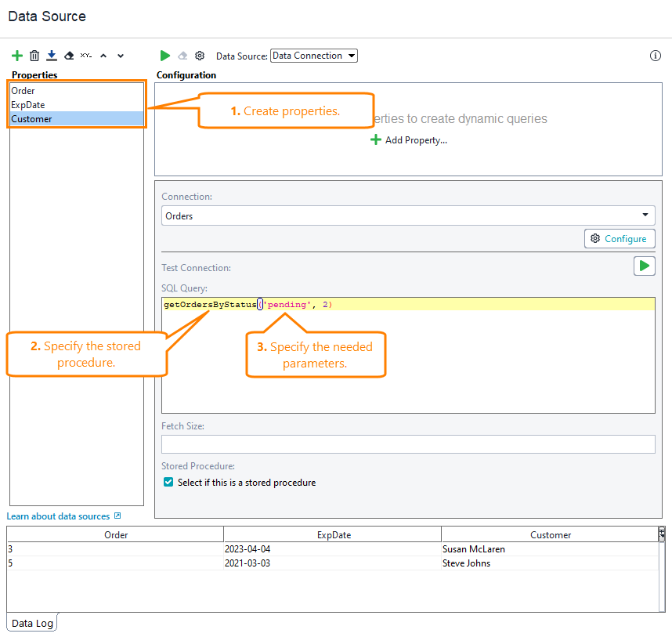Uncheck the stored procedure checkbox
672x637 pixels.
coord(168,483)
